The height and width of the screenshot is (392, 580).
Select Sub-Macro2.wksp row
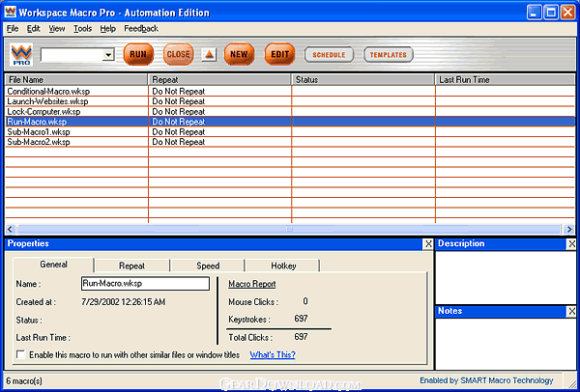point(290,142)
